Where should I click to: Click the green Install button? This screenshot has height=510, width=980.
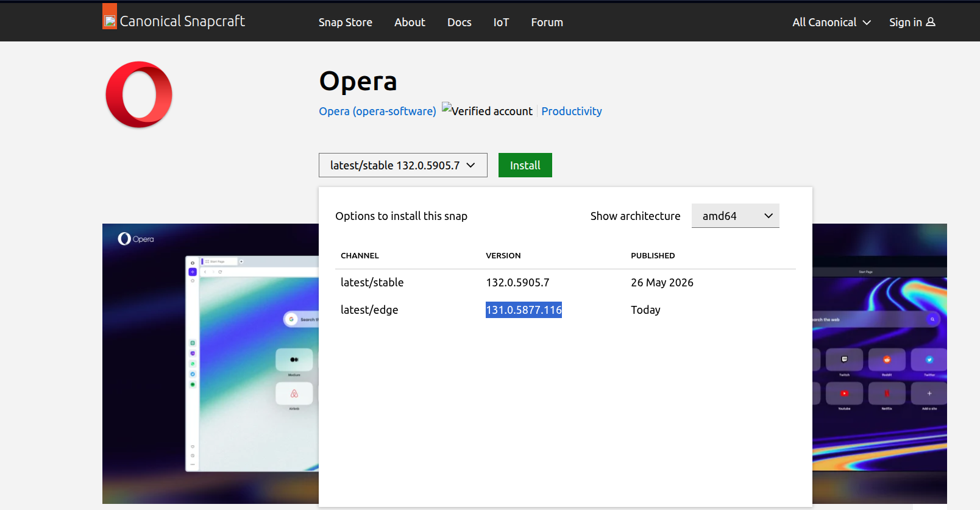(525, 165)
